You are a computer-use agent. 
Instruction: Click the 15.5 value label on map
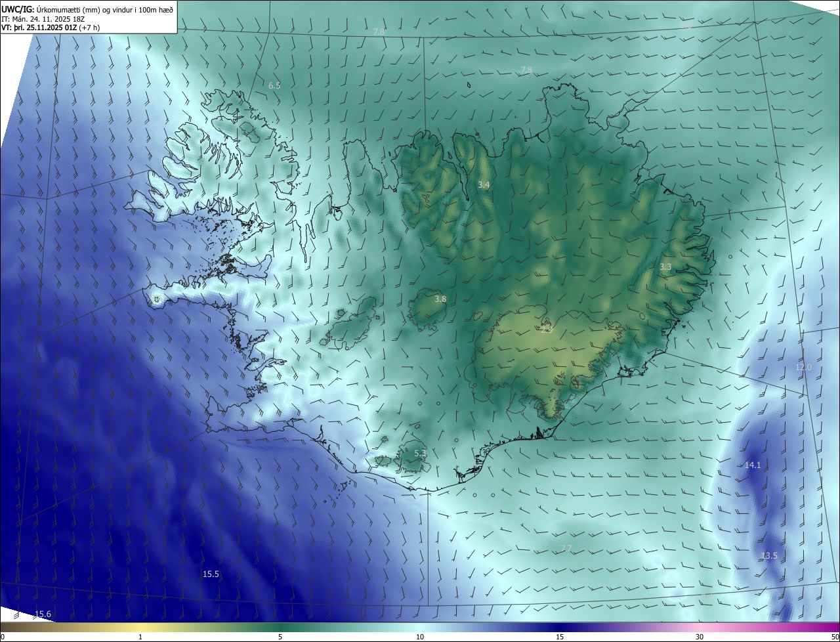pyautogui.click(x=211, y=574)
